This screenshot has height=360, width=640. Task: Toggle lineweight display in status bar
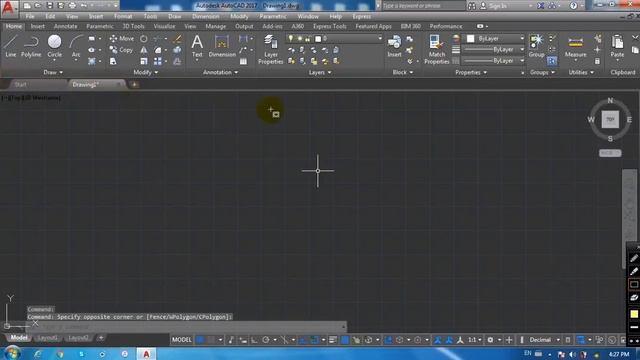click(x=333, y=340)
